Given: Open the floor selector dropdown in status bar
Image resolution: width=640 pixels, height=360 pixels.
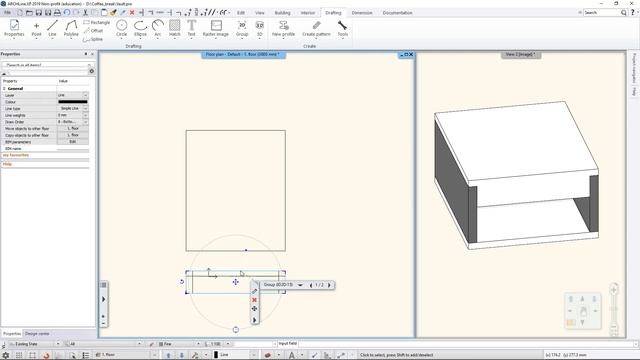Looking at the screenshot, I should pyautogui.click(x=154, y=355).
